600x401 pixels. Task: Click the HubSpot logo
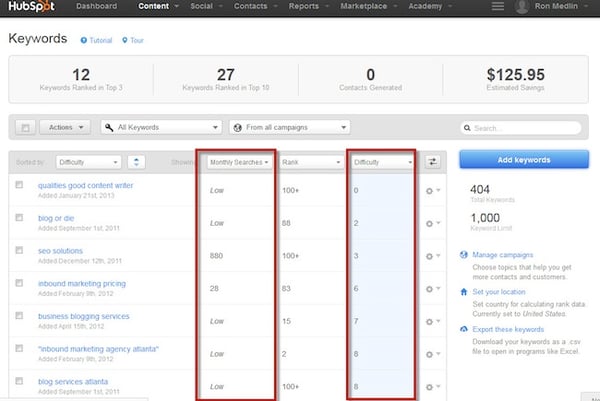(x=32, y=7)
